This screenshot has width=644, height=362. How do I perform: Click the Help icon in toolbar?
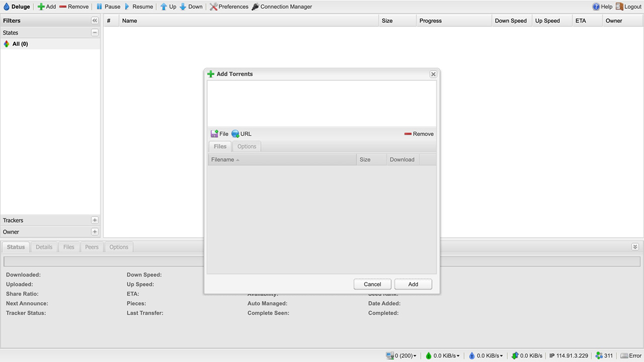596,7
